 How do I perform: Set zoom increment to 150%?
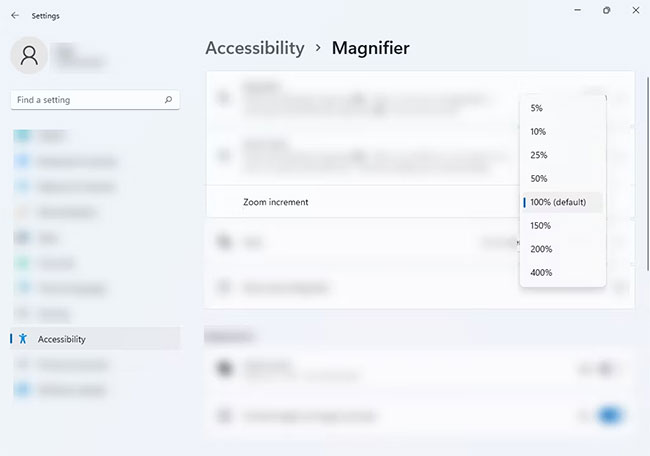tap(540, 225)
